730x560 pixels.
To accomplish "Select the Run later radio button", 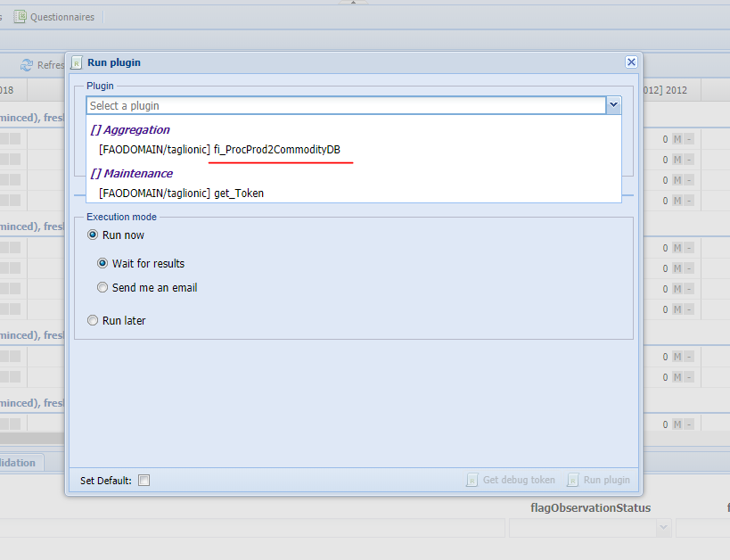I will 93,321.
